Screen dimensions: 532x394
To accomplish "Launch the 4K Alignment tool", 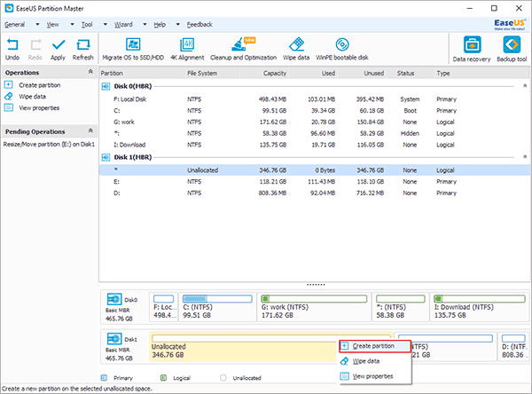I will tap(187, 49).
